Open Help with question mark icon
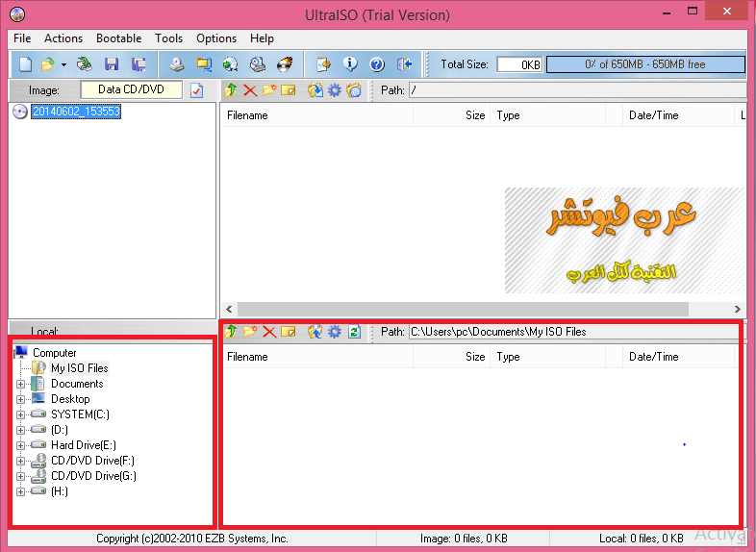Screen dimensions: 756x552 [377, 64]
